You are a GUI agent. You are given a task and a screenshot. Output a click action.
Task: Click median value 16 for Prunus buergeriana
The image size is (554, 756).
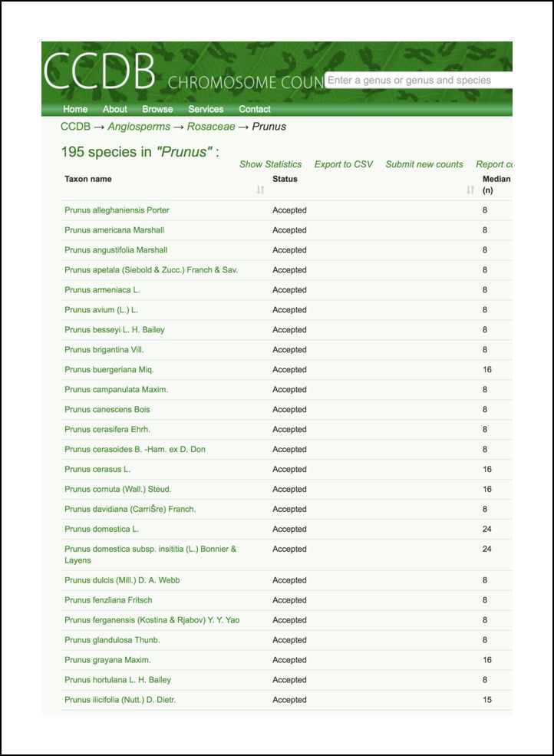coord(487,369)
